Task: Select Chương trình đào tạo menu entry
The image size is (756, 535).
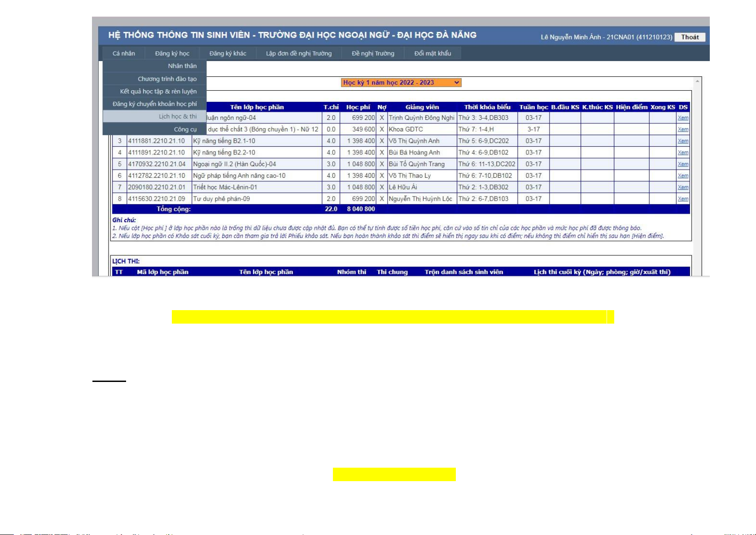Action: [x=167, y=79]
